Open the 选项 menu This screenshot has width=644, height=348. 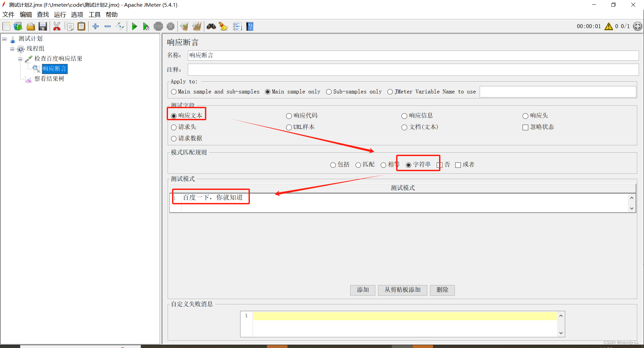tap(77, 14)
